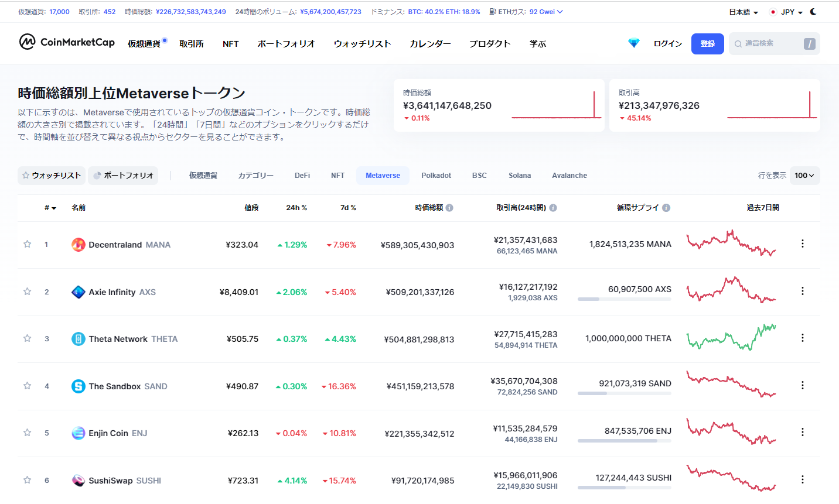The height and width of the screenshot is (504, 839).
Task: Select the Metaverse category tab
Action: tap(383, 176)
